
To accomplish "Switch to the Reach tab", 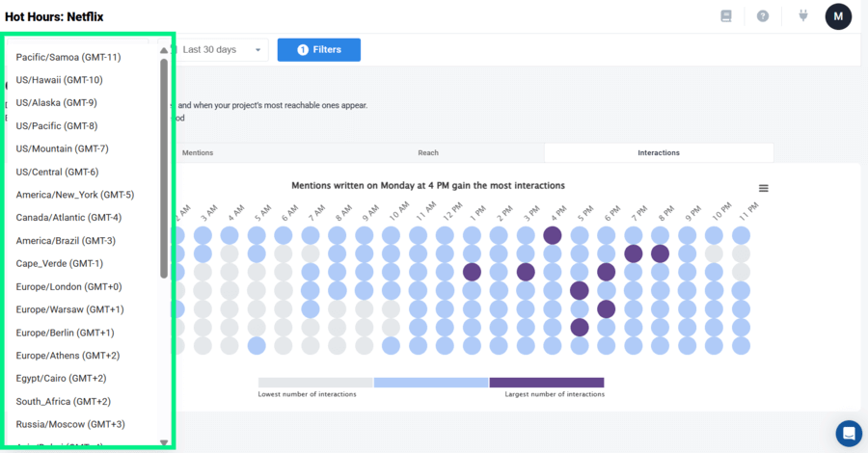I will click(428, 153).
